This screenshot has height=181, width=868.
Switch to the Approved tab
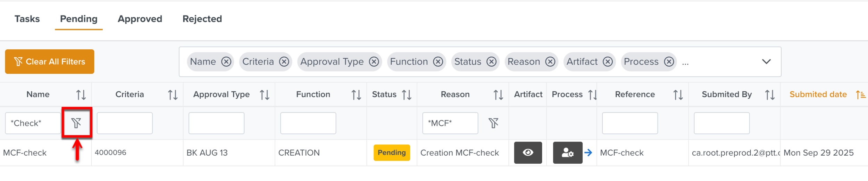tap(140, 19)
